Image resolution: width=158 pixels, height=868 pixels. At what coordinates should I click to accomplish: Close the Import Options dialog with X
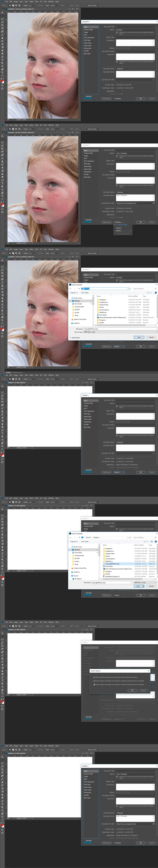pyautogui.click(x=148, y=671)
